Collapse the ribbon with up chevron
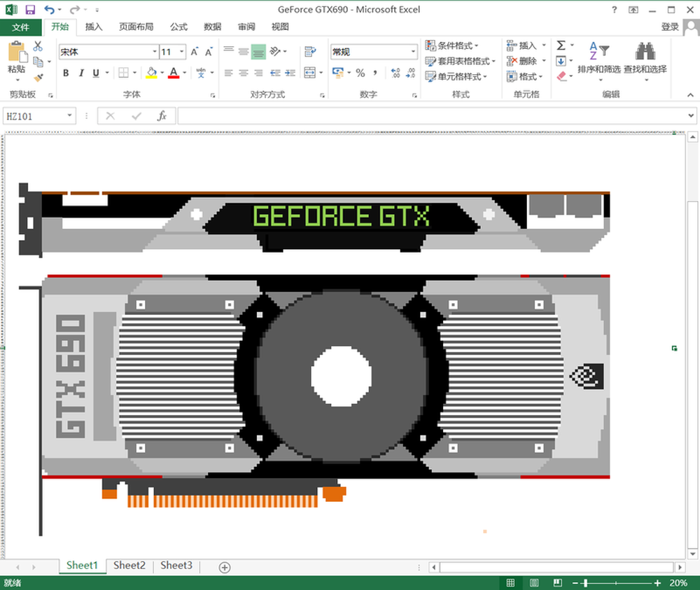 [690, 94]
